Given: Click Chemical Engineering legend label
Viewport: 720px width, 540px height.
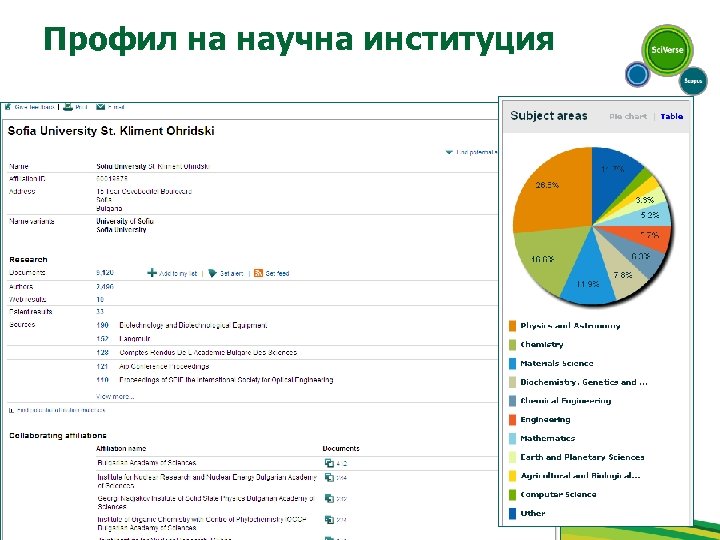Looking at the screenshot, I should pyautogui.click(x=565, y=400).
